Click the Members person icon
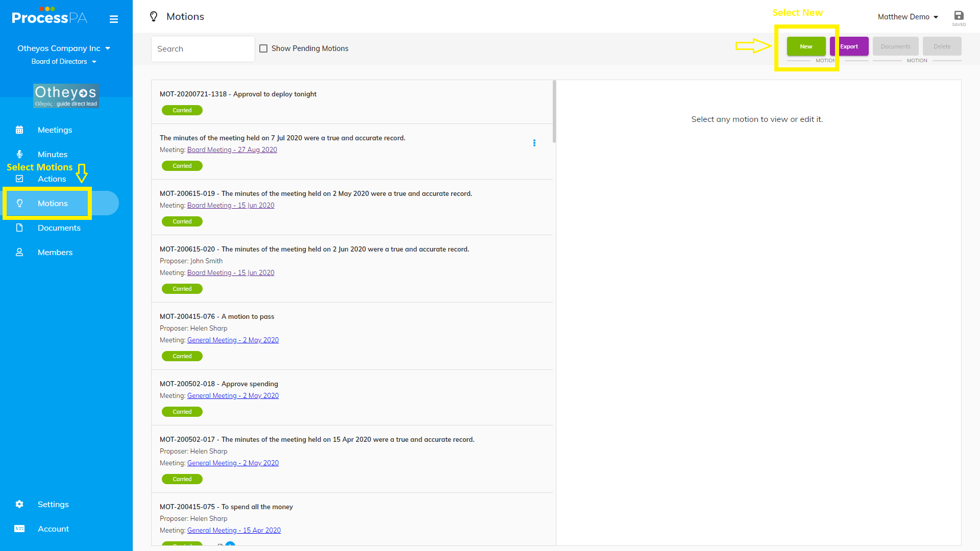The image size is (980, 551). pos(19,252)
